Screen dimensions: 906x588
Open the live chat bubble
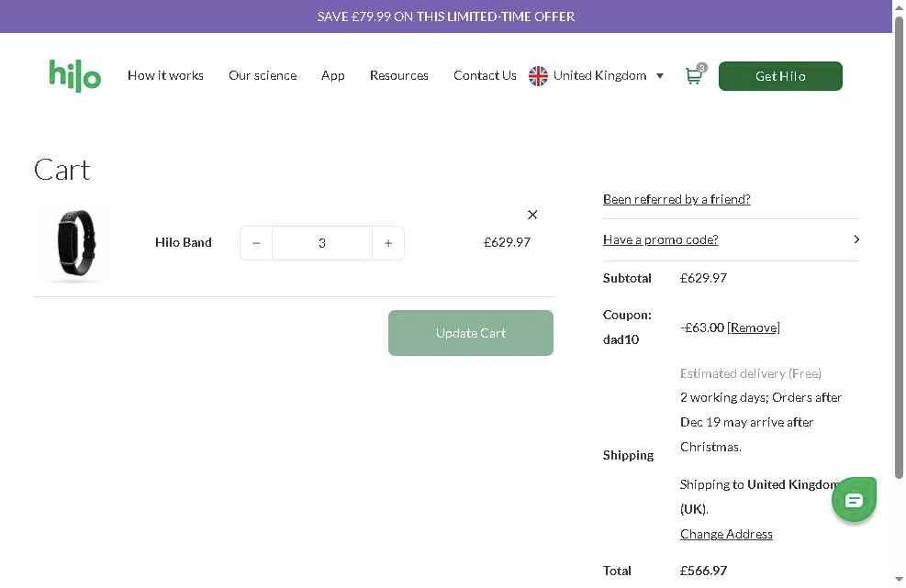(854, 500)
